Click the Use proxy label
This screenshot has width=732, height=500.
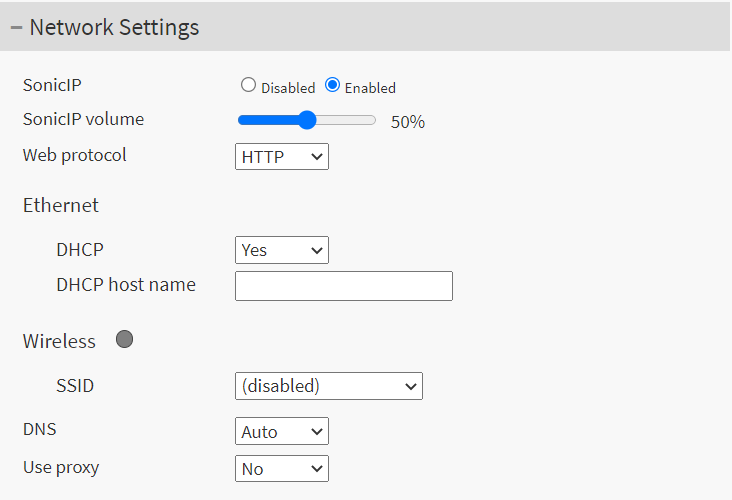pyautogui.click(x=61, y=467)
